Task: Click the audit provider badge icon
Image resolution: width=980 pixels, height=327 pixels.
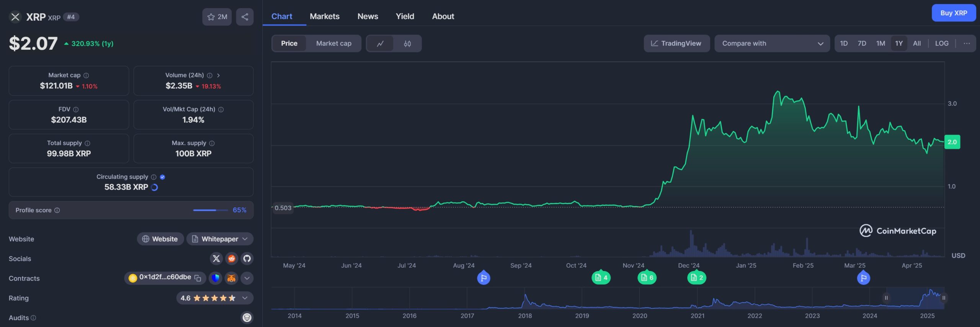Action: pos(247,317)
